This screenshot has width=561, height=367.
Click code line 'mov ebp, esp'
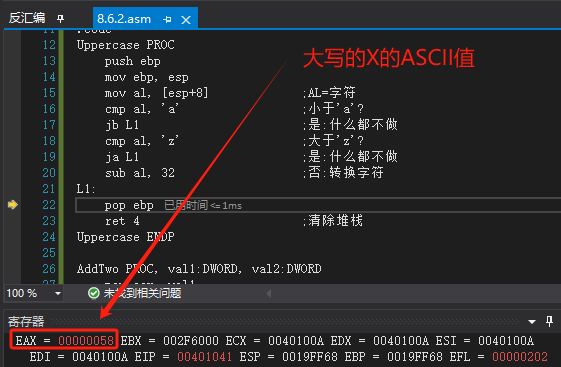(146, 77)
